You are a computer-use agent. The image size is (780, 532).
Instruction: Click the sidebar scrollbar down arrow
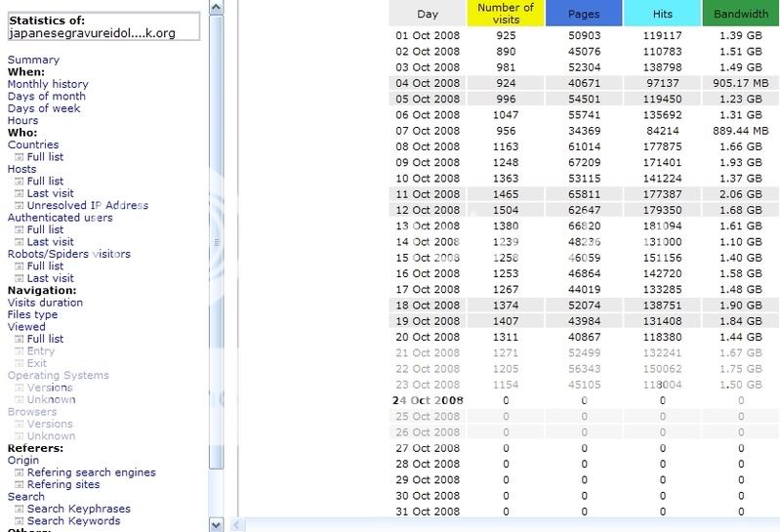(217, 525)
